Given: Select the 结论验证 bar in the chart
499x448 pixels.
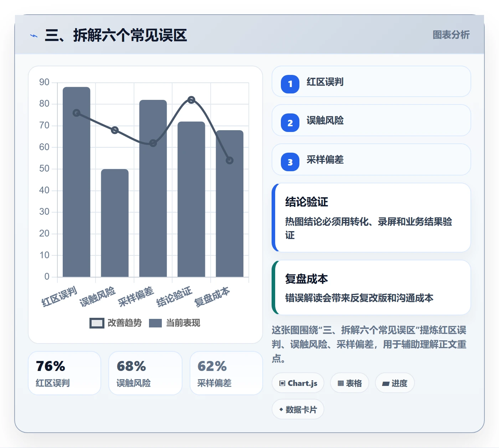Looking at the screenshot, I should [x=191, y=199].
